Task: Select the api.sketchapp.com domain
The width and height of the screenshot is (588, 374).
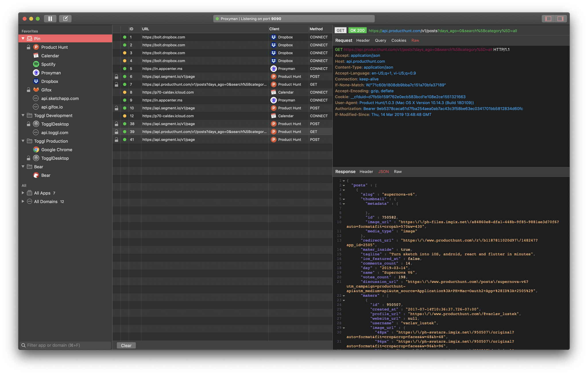Action: pos(60,99)
